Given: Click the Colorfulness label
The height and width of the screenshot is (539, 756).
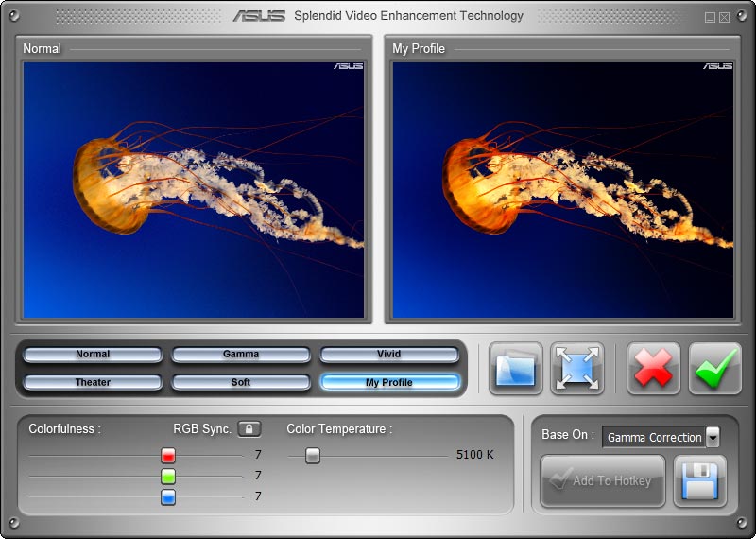Looking at the screenshot, I should coord(64,429).
